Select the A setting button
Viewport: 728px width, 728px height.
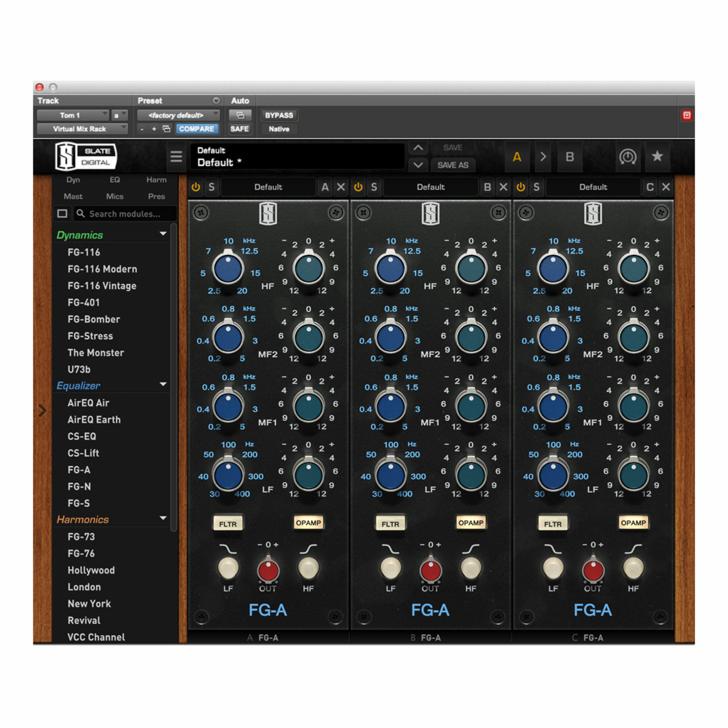pyautogui.click(x=517, y=157)
